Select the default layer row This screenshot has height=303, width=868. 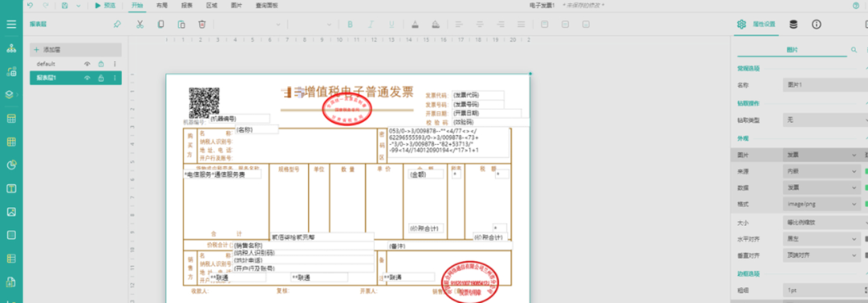pos(75,64)
